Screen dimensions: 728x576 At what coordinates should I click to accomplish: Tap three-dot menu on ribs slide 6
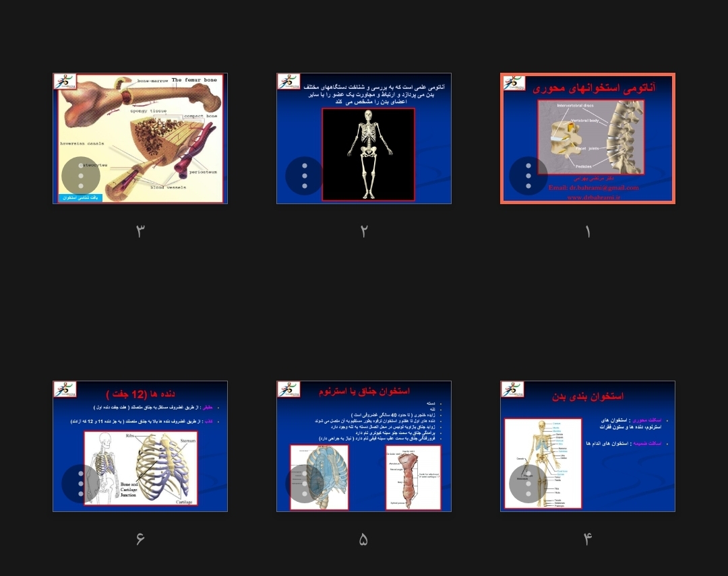point(81,484)
